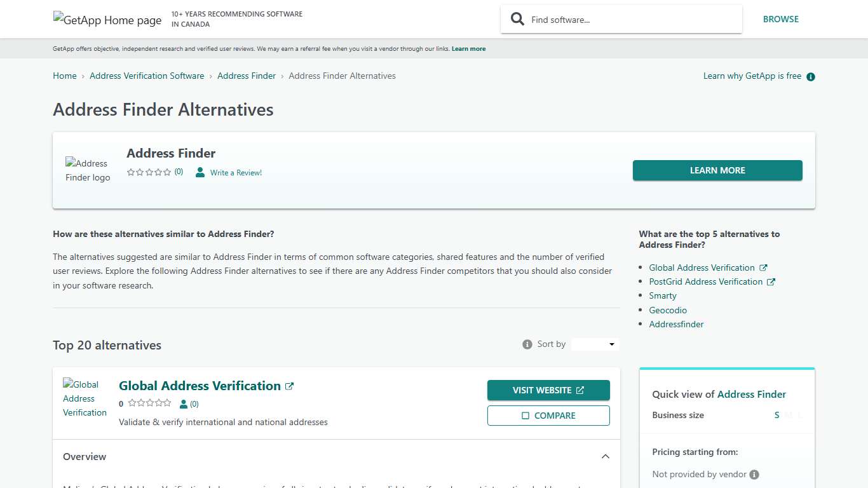Click a rating star under Global Address Verification
The height and width of the screenshot is (488, 868).
coord(133,403)
